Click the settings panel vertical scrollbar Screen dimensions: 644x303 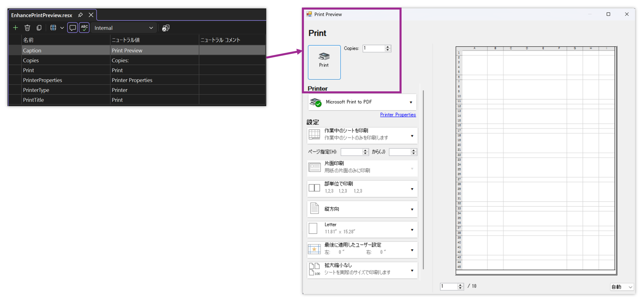[x=423, y=180]
